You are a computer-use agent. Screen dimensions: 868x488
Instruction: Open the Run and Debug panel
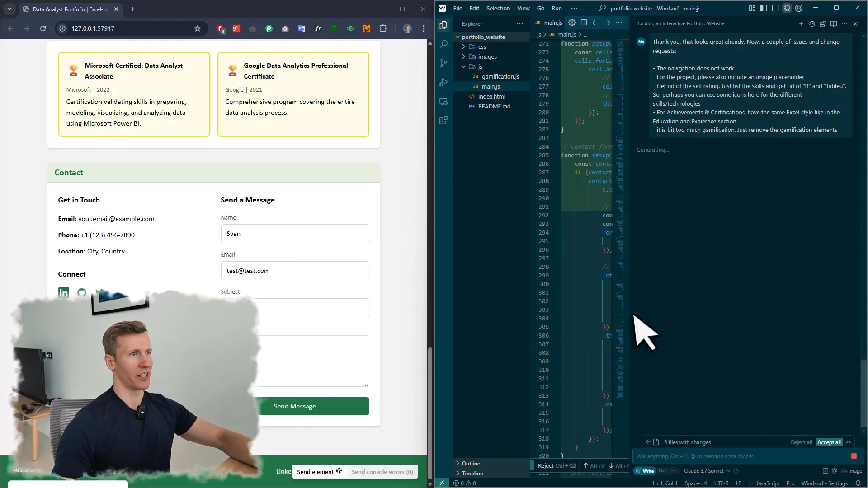443,82
